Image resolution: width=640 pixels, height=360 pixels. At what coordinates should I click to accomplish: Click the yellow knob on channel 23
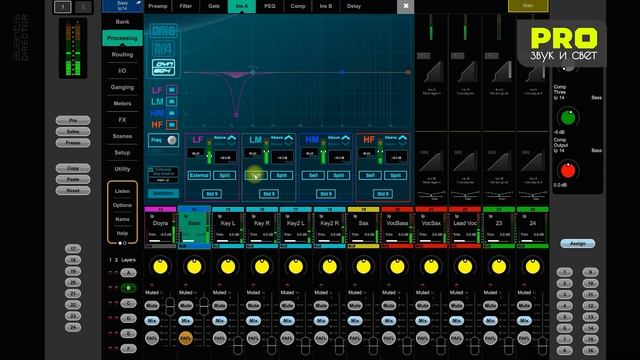499,267
